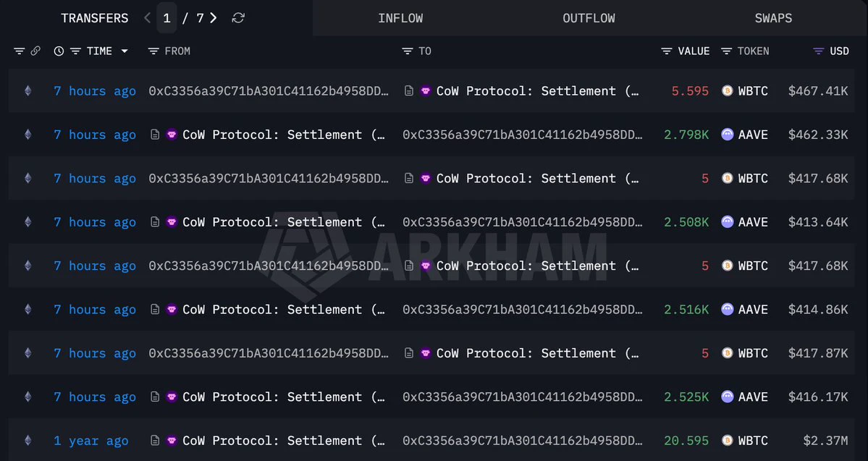Open the leftmost chain filter icon
Screen dimensions: 868x461
(20, 51)
